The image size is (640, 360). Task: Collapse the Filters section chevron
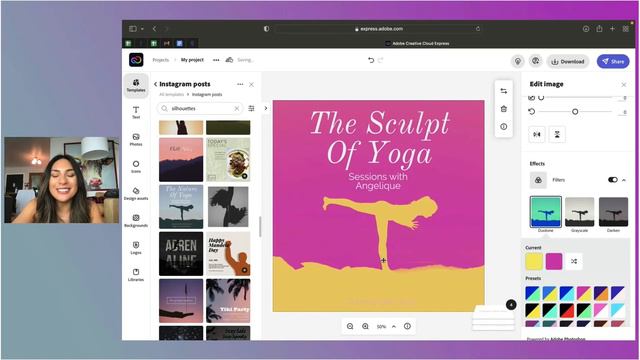pos(624,180)
